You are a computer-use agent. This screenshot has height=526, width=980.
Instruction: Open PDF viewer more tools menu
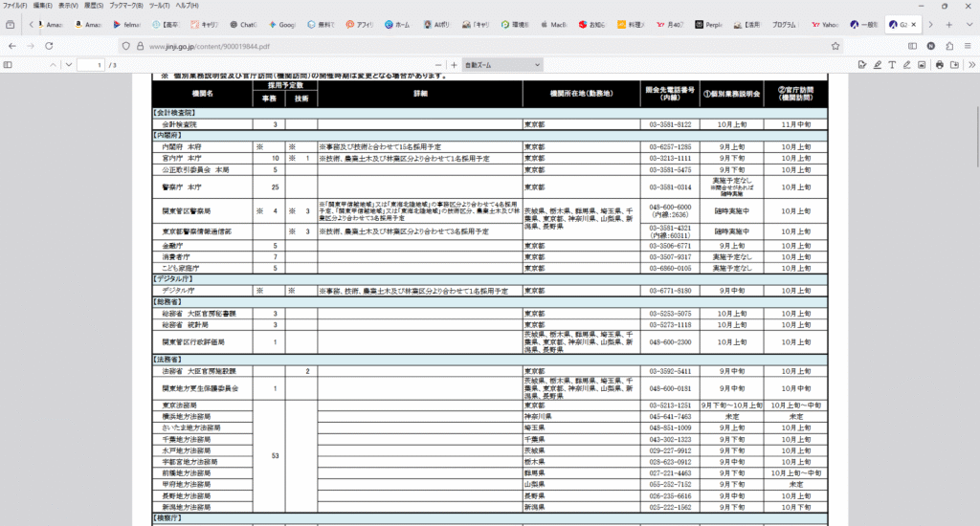click(972, 65)
